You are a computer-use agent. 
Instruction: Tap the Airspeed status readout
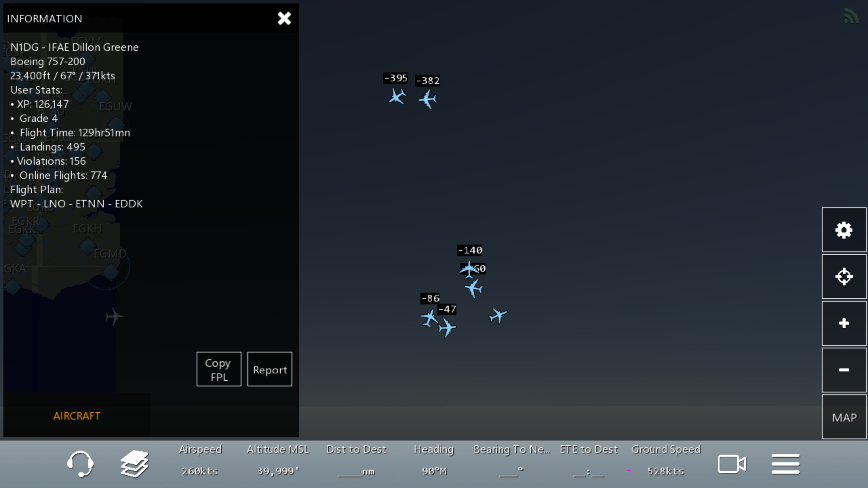(x=200, y=460)
